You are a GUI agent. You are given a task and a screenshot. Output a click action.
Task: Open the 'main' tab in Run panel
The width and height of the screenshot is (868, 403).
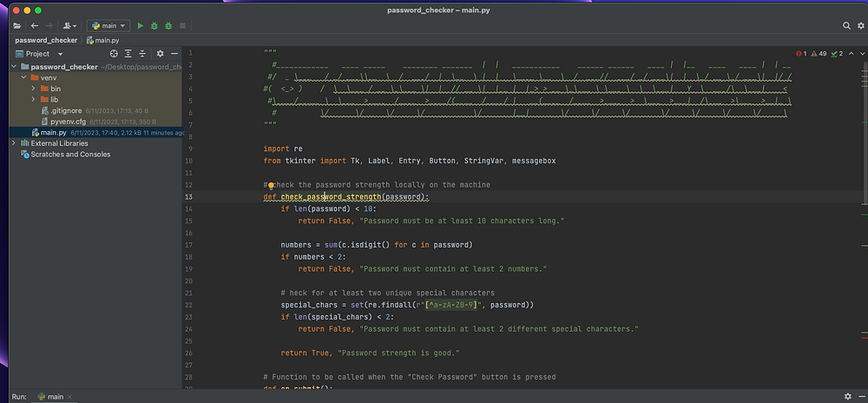click(x=51, y=397)
